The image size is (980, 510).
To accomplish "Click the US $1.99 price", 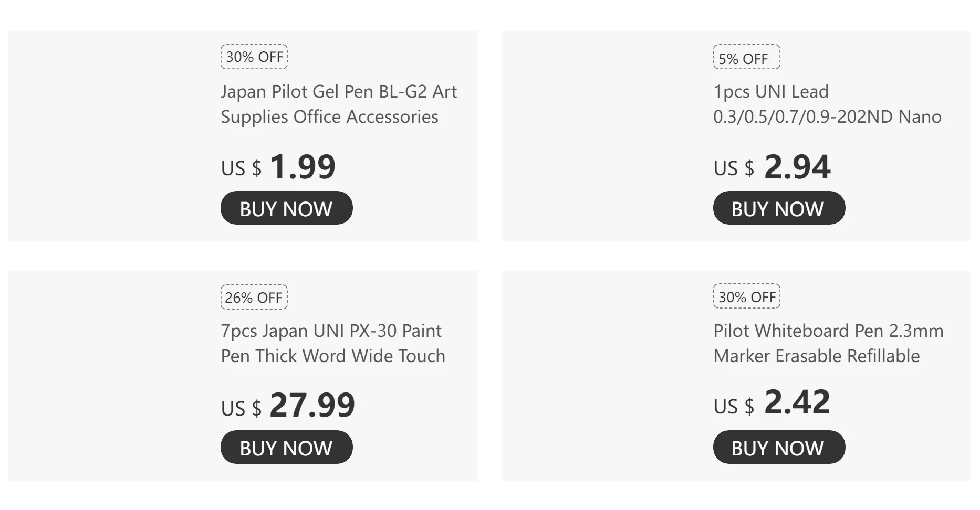I will pos(278,167).
